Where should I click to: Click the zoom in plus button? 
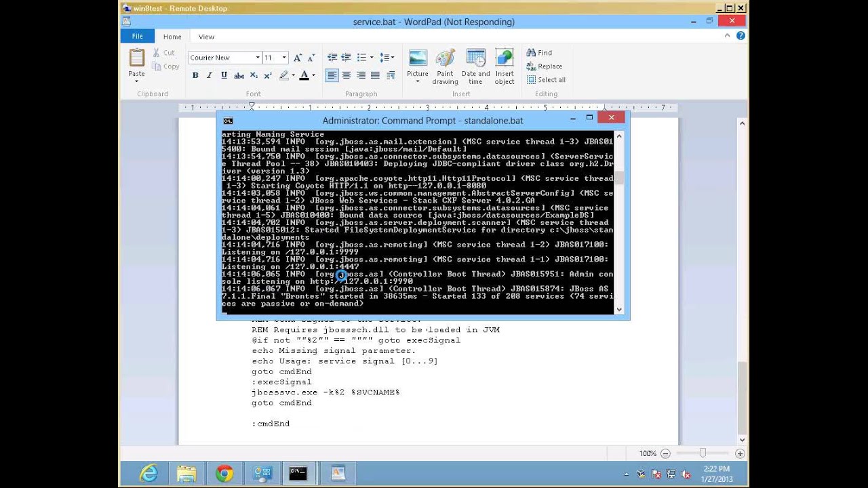[x=740, y=453]
